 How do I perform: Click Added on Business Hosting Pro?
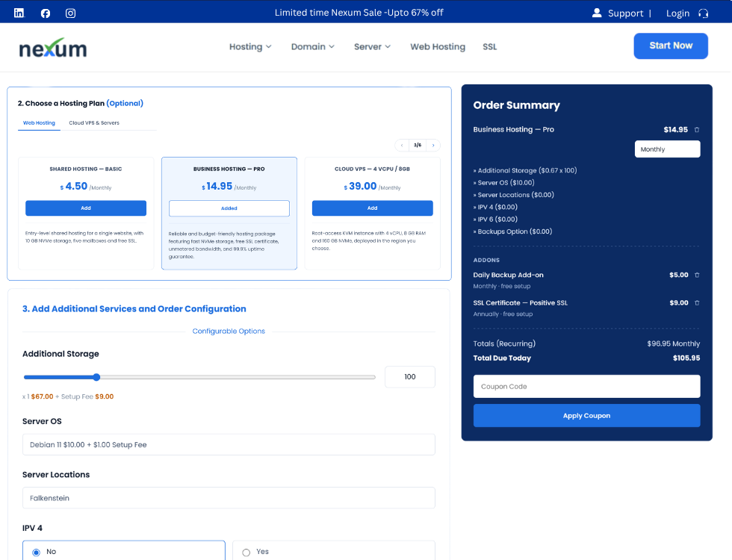pyautogui.click(x=229, y=208)
